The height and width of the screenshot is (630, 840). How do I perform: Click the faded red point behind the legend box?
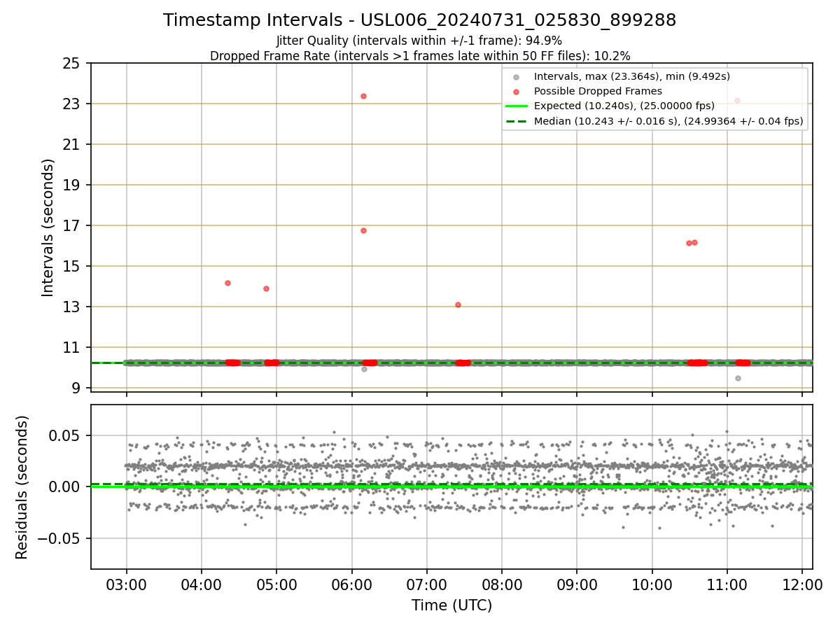[737, 100]
